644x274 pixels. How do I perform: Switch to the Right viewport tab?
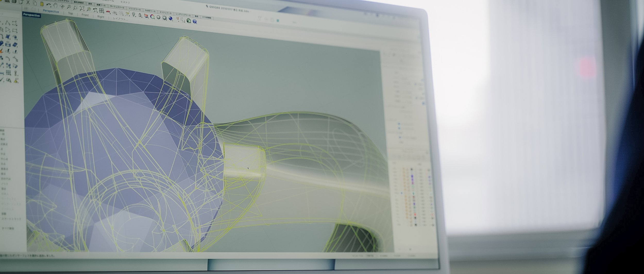(x=101, y=16)
